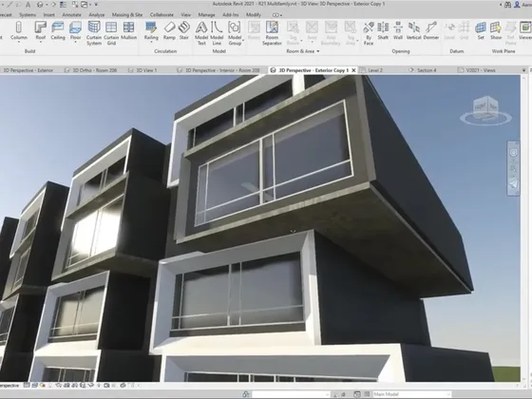
Task: Select the Wall opening tool
Action: click(398, 30)
